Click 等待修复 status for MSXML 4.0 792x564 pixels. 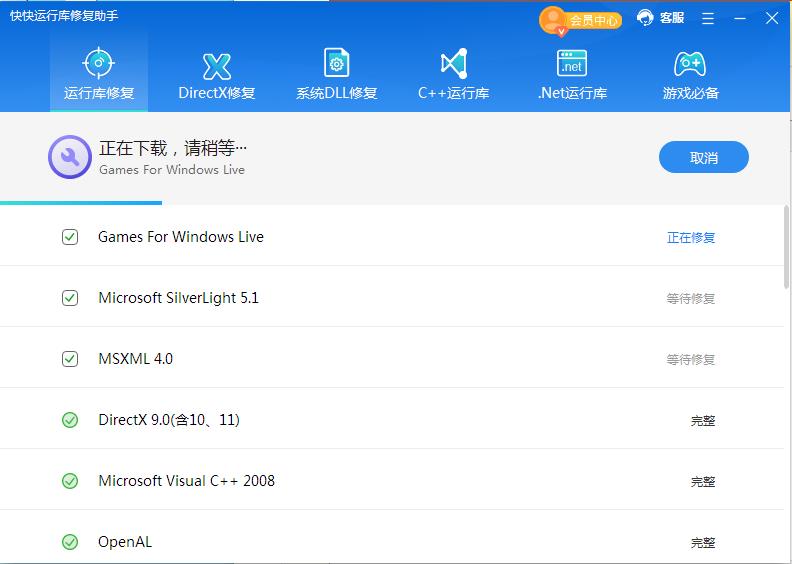click(x=690, y=360)
